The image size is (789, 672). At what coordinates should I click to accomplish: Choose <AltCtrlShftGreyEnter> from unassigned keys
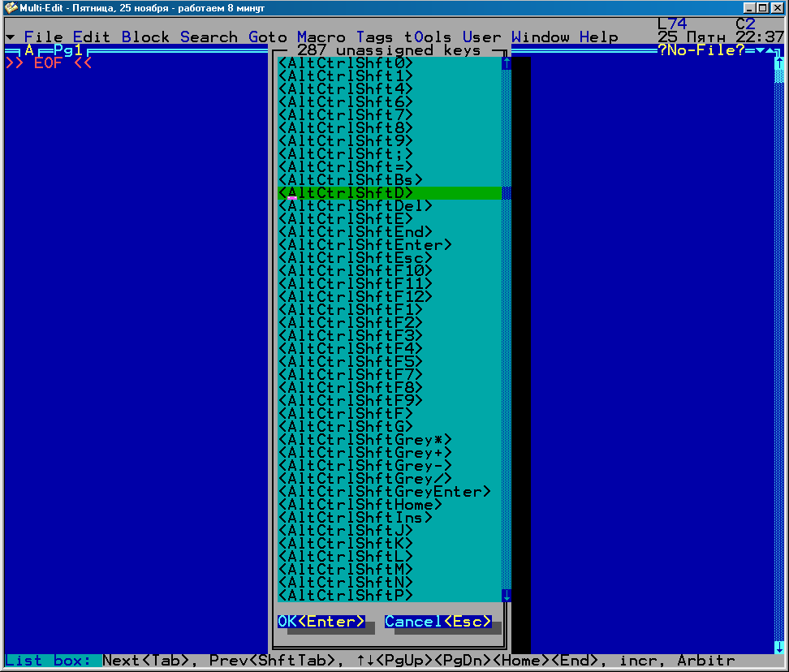coord(385,492)
